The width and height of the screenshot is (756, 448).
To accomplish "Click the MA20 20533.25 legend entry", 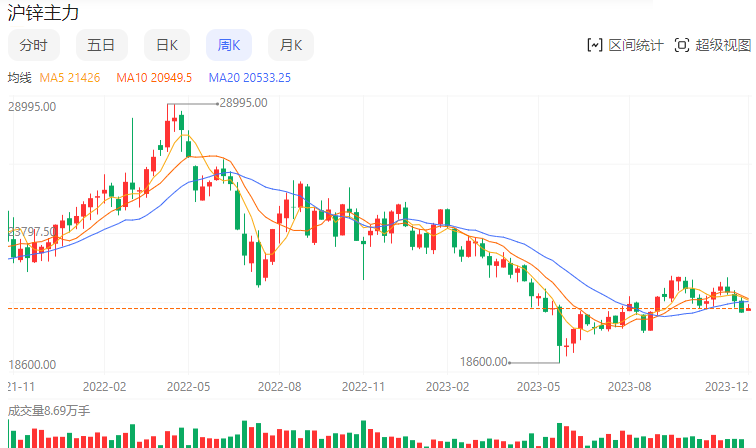I will (249, 77).
